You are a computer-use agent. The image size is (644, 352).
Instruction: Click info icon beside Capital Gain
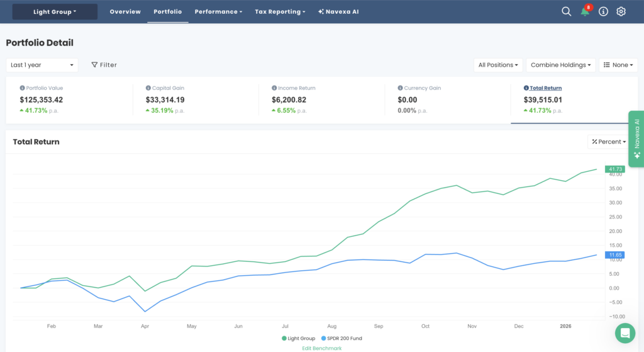click(x=148, y=88)
